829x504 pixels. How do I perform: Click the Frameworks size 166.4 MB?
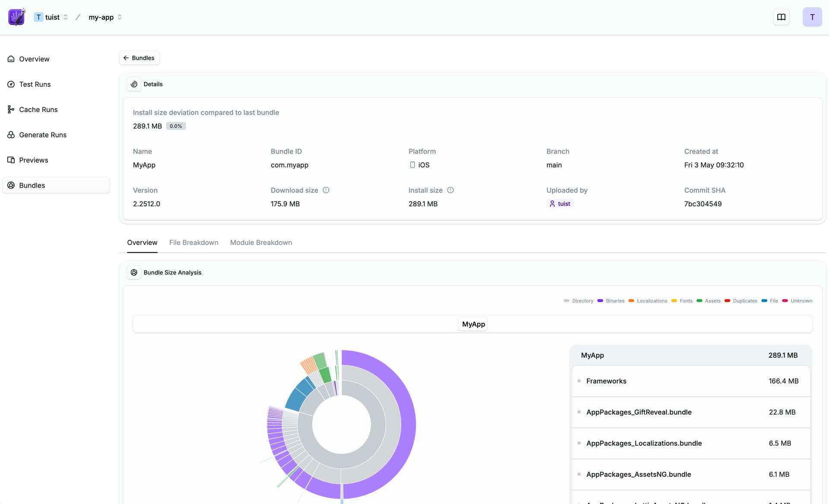click(783, 381)
